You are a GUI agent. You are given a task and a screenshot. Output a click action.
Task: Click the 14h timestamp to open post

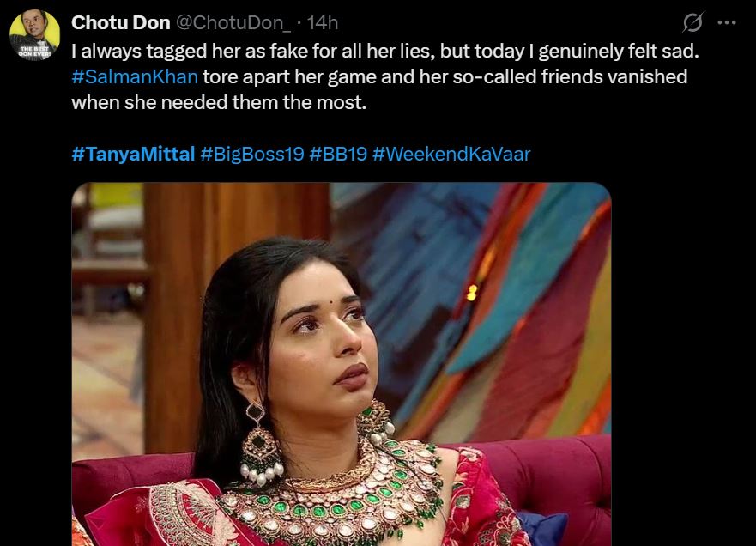323,22
